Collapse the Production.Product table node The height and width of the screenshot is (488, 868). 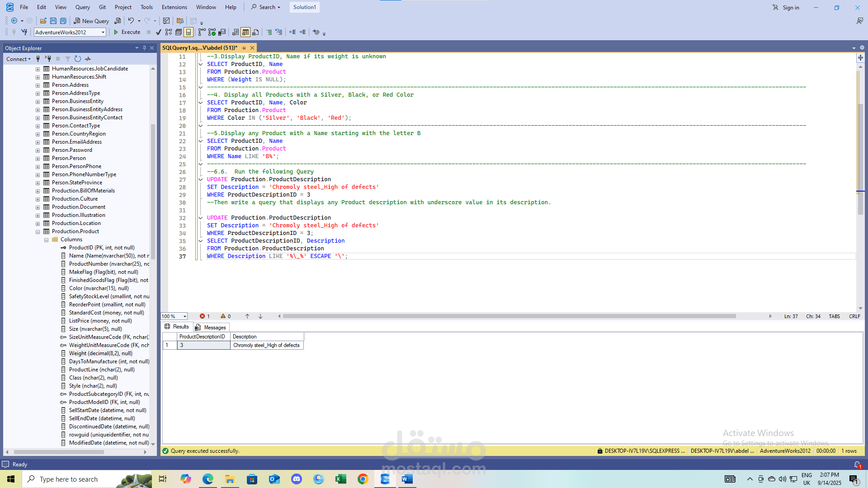[x=38, y=232]
